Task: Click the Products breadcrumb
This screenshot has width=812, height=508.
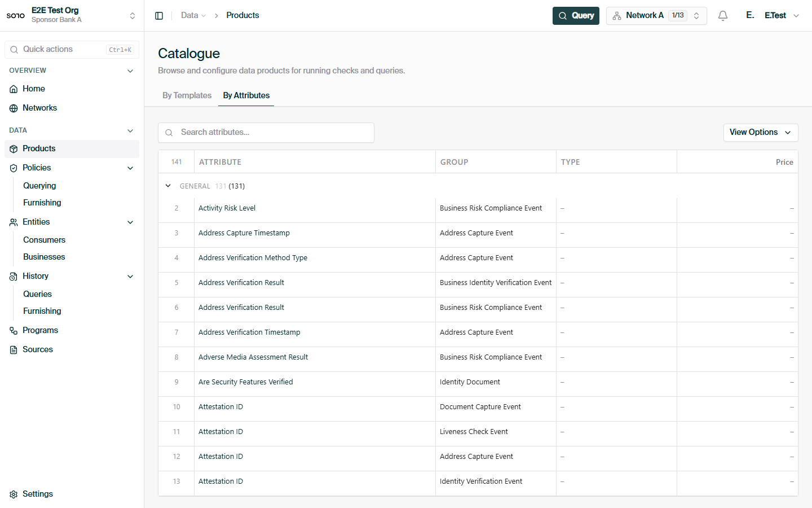Action: point(242,15)
